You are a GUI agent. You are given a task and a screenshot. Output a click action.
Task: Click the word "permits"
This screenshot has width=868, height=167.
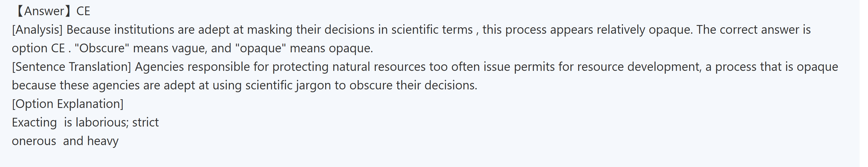(534, 67)
